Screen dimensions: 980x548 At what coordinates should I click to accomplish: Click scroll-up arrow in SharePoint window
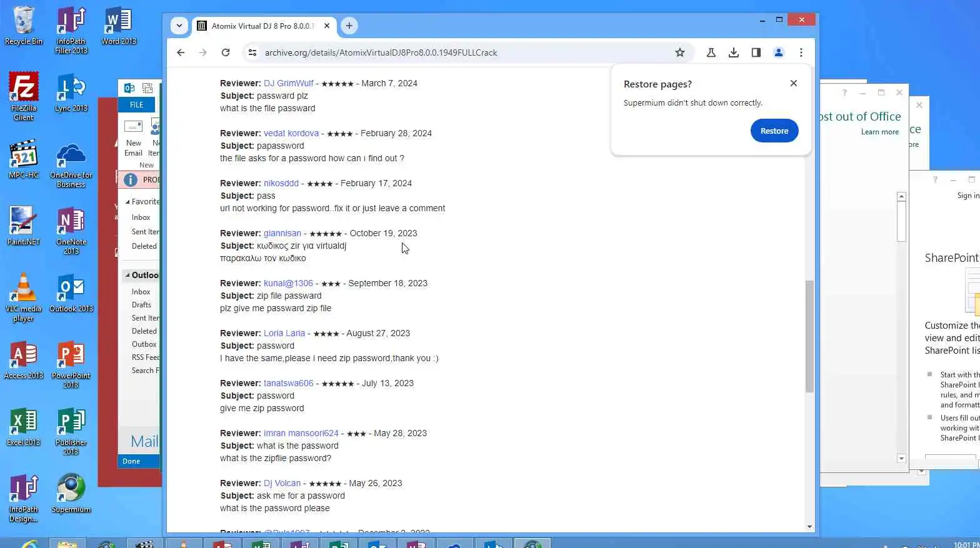coord(901,197)
